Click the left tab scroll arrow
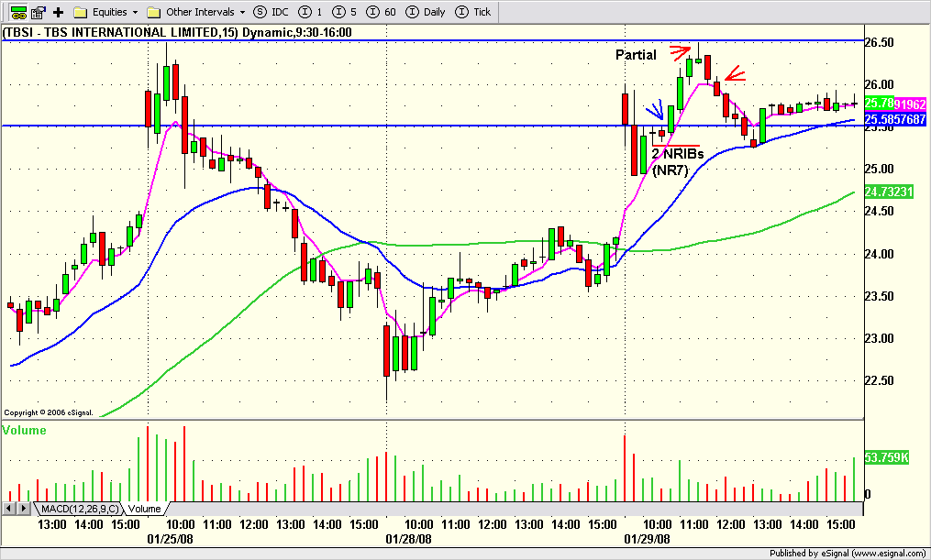Image resolution: width=931 pixels, height=560 pixels. [9, 509]
